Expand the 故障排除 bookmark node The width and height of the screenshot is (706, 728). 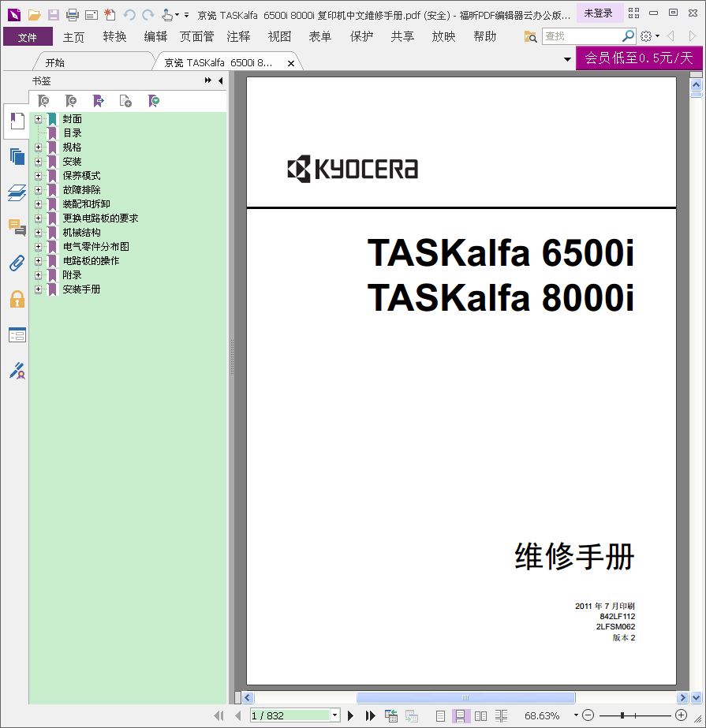point(38,190)
